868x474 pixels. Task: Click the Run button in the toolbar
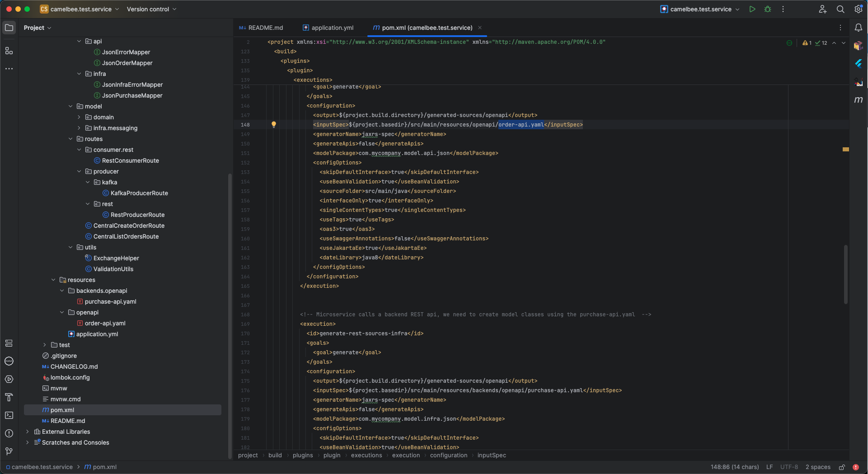(x=752, y=9)
